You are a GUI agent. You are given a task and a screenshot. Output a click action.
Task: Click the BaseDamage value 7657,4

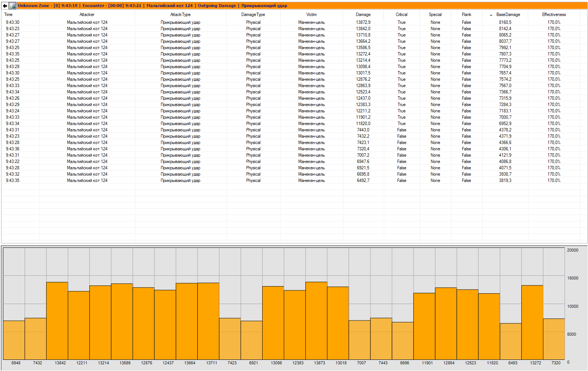pos(505,73)
